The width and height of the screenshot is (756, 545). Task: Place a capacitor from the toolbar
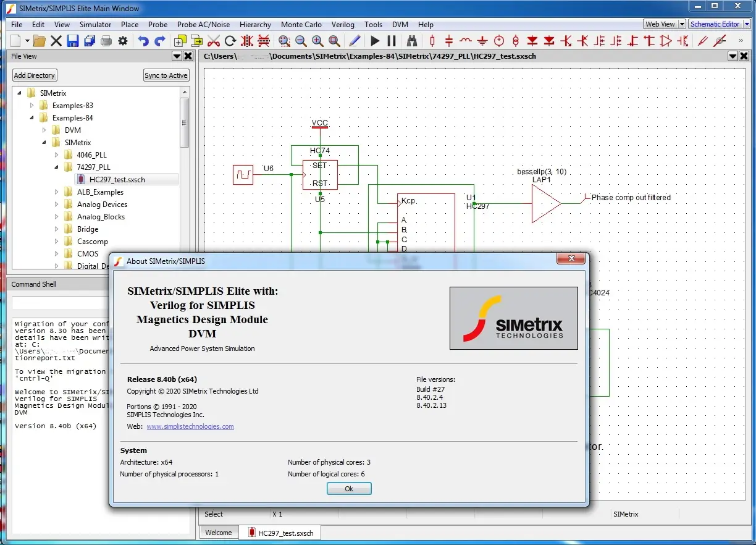coord(449,41)
